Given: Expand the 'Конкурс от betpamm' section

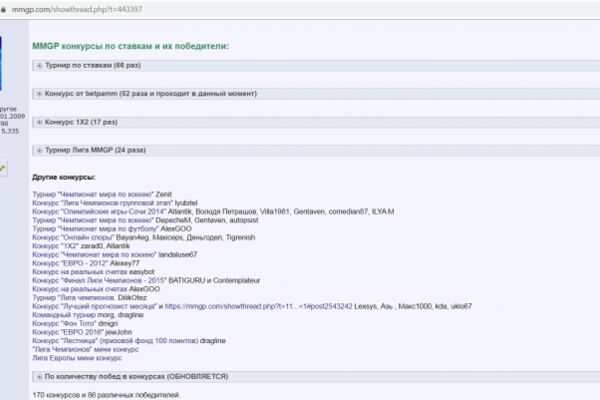Looking at the screenshot, I should click(x=39, y=94).
